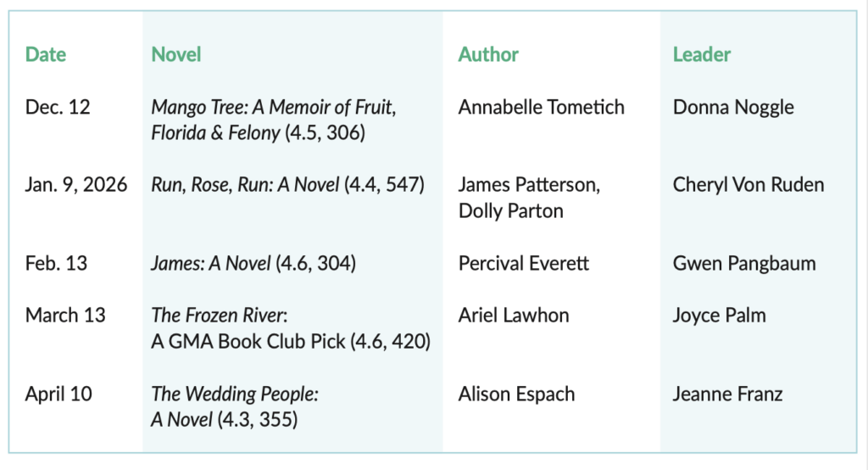Click author Ariel Lawhon
Viewport: 868px width, 470px height.
click(x=514, y=316)
